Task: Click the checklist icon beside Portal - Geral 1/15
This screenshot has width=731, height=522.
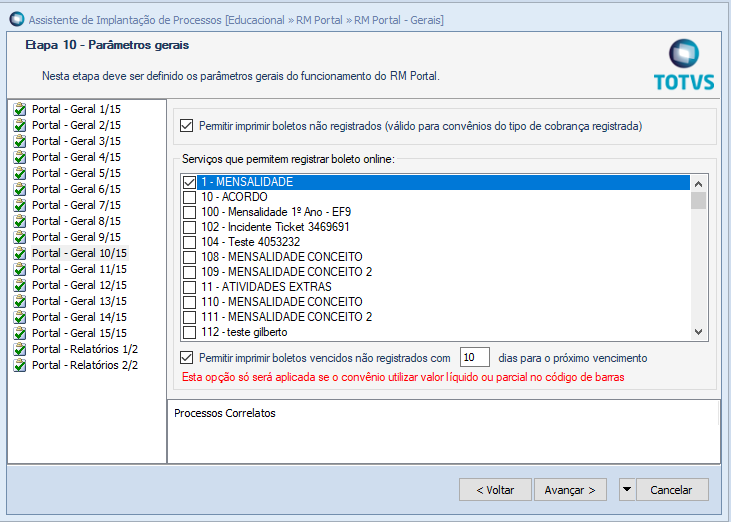Action: tap(20, 110)
